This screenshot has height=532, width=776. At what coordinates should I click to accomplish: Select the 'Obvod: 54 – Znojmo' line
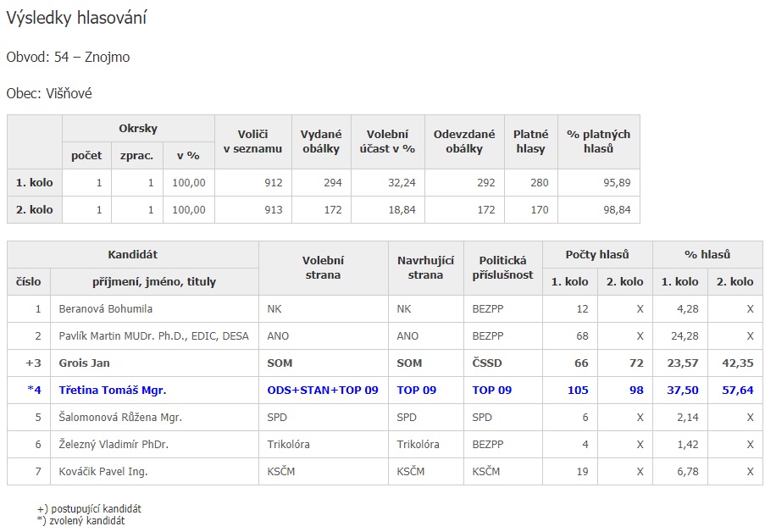68,57
